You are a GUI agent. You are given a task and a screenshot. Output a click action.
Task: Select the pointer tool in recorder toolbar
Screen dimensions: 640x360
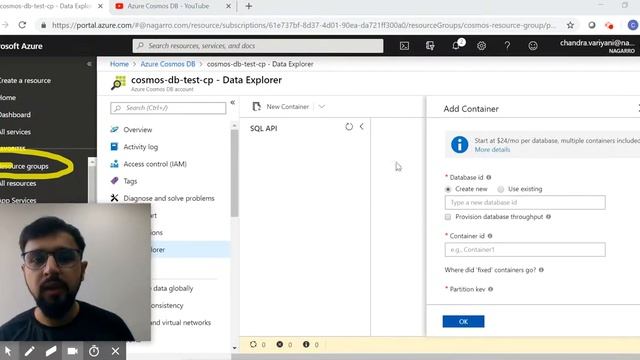(8, 351)
